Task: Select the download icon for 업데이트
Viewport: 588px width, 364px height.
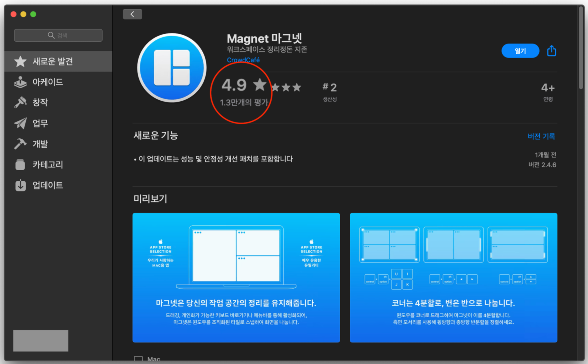Action: tap(20, 185)
